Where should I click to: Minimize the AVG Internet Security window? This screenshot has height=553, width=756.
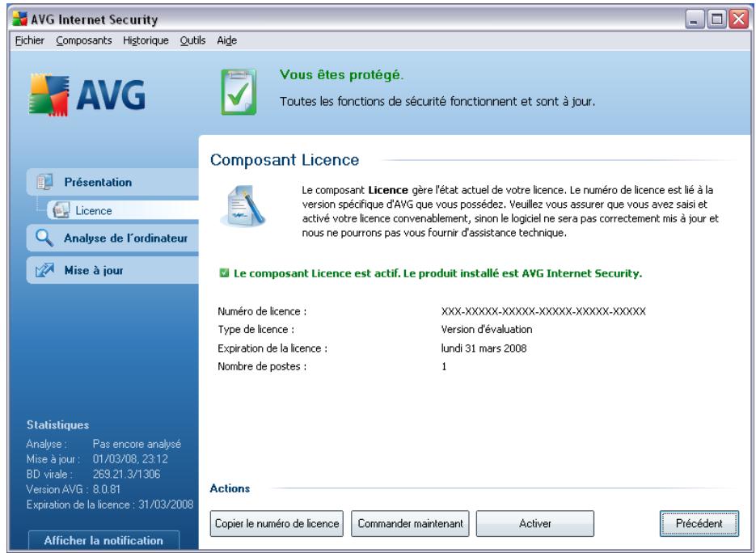coord(695,19)
